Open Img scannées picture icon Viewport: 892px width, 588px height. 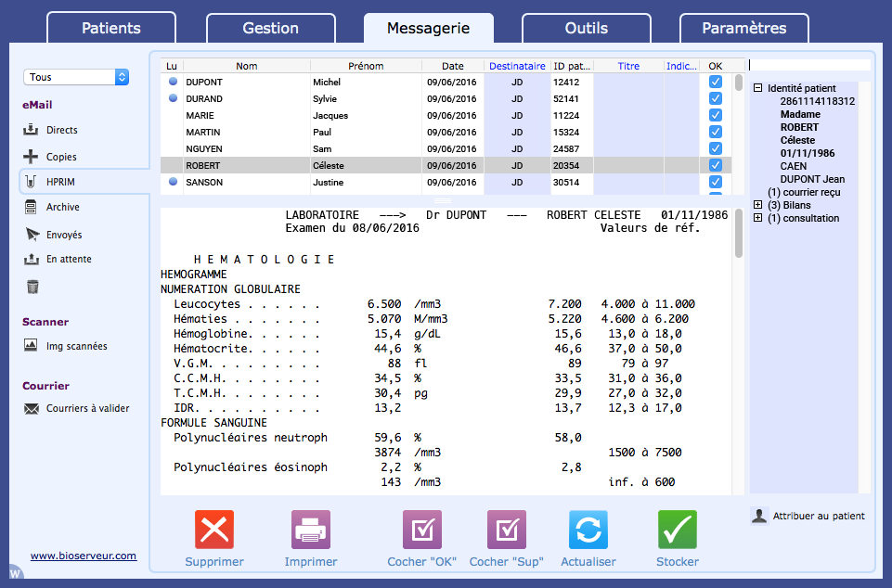31,345
